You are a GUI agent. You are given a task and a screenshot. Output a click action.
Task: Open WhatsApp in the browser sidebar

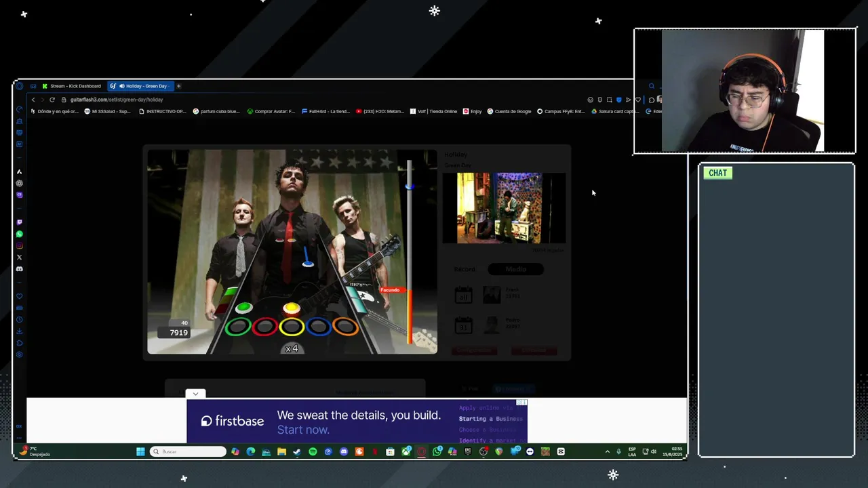point(19,234)
